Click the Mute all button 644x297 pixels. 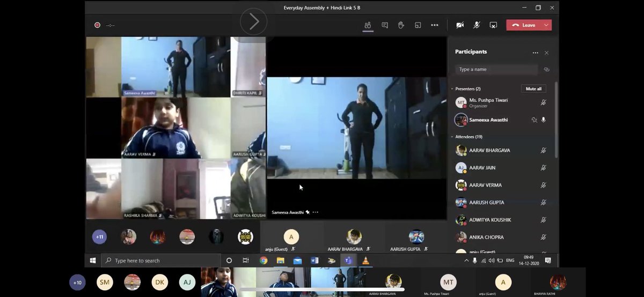coord(533,88)
